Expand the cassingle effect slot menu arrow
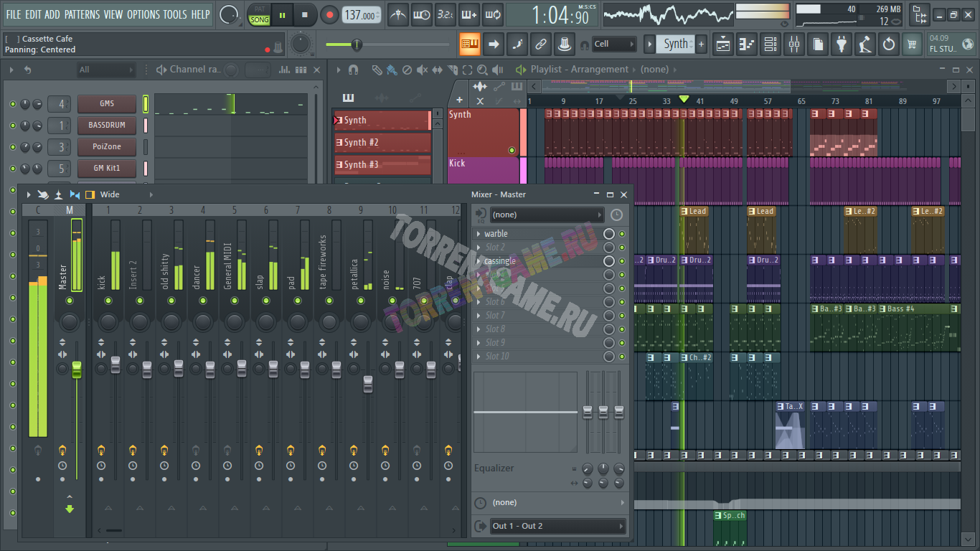The width and height of the screenshot is (980, 551). click(479, 261)
